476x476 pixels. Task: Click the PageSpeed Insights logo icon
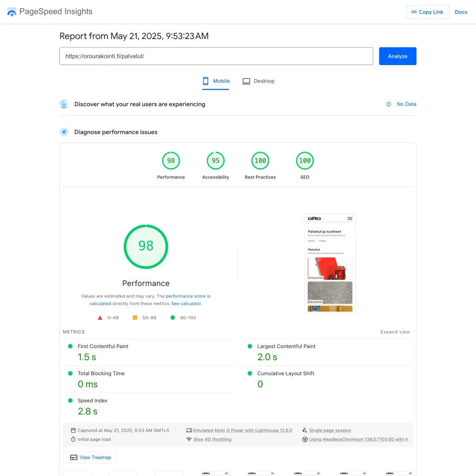click(x=12, y=11)
